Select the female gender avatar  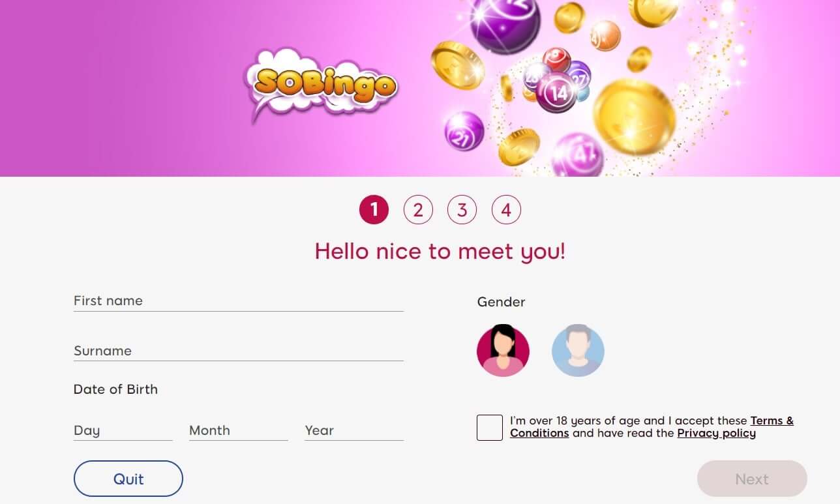pos(503,351)
